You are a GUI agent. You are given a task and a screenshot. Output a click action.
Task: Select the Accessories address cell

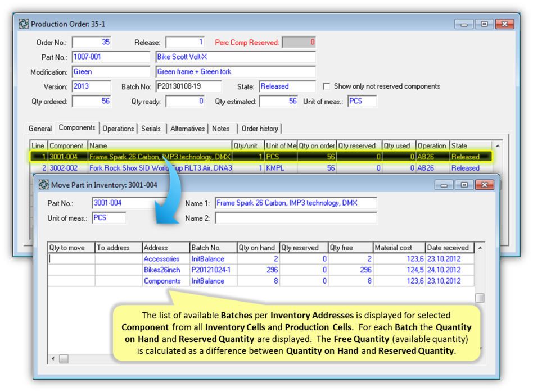coord(166,259)
